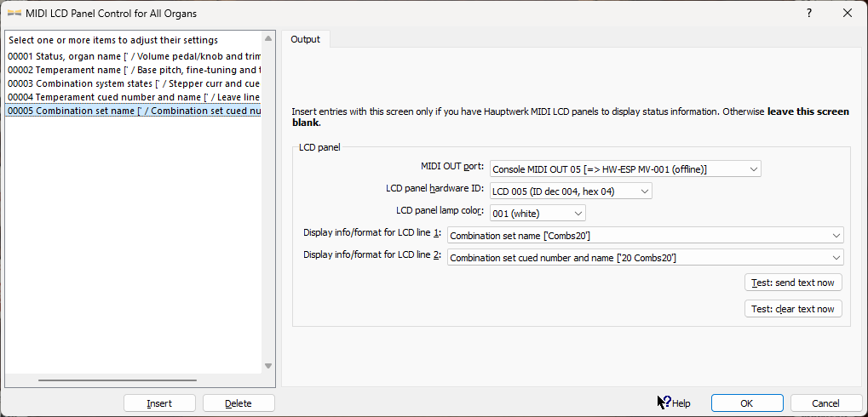Select item 00001 Status, organ name
Viewport: 868px width, 417px height.
(133, 56)
